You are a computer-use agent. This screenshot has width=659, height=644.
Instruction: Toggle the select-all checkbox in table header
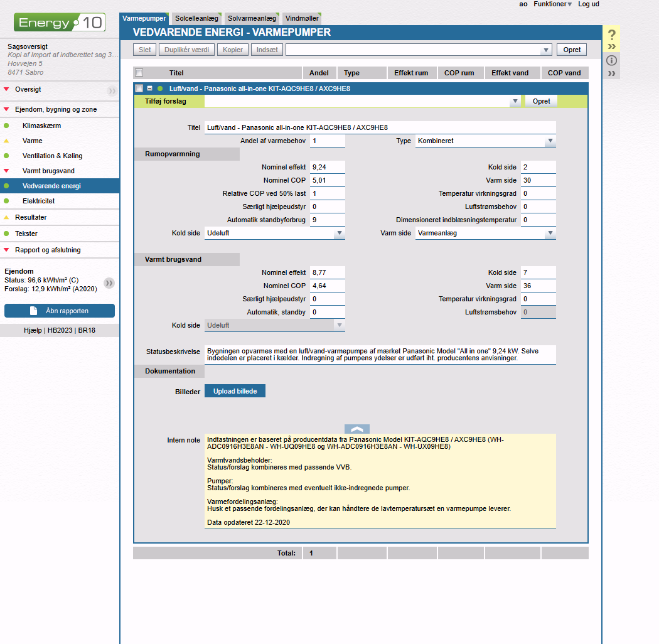click(139, 73)
